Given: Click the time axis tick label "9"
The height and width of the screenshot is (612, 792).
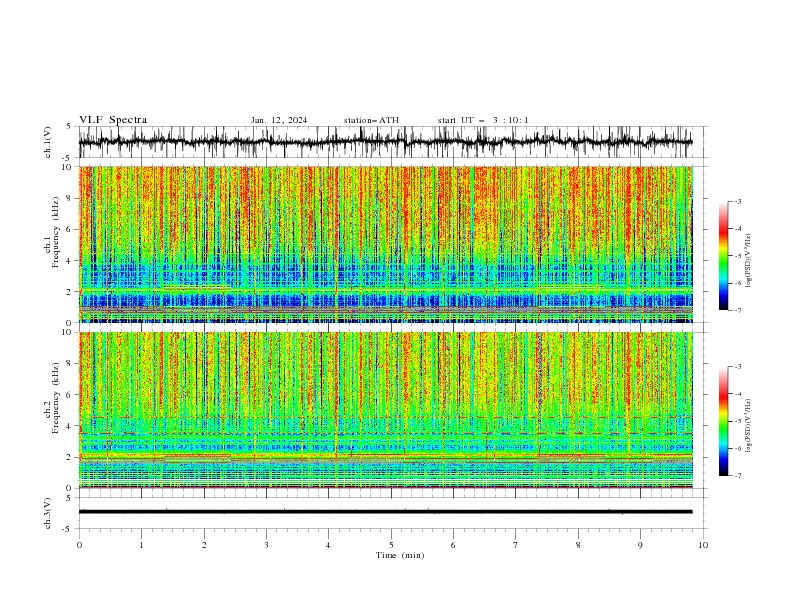Looking at the screenshot, I should pyautogui.click(x=640, y=545).
